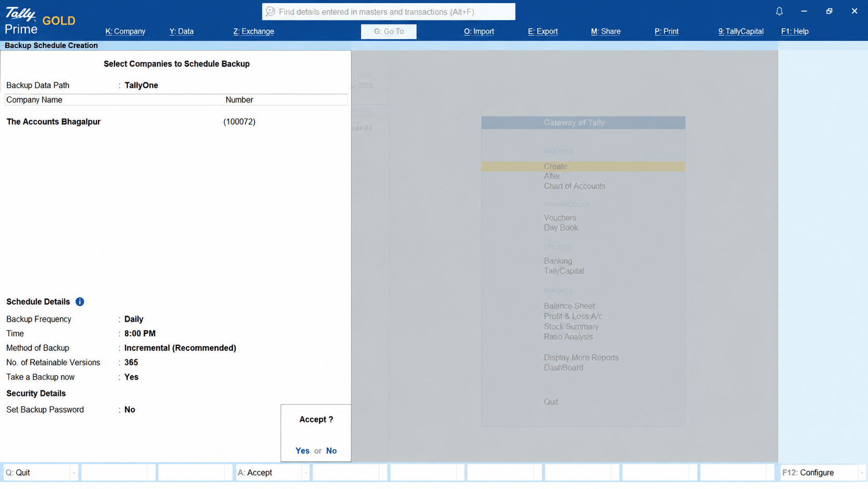Image resolution: width=868 pixels, height=489 pixels.
Task: Close the TallyPrime window
Action: pos(855,11)
